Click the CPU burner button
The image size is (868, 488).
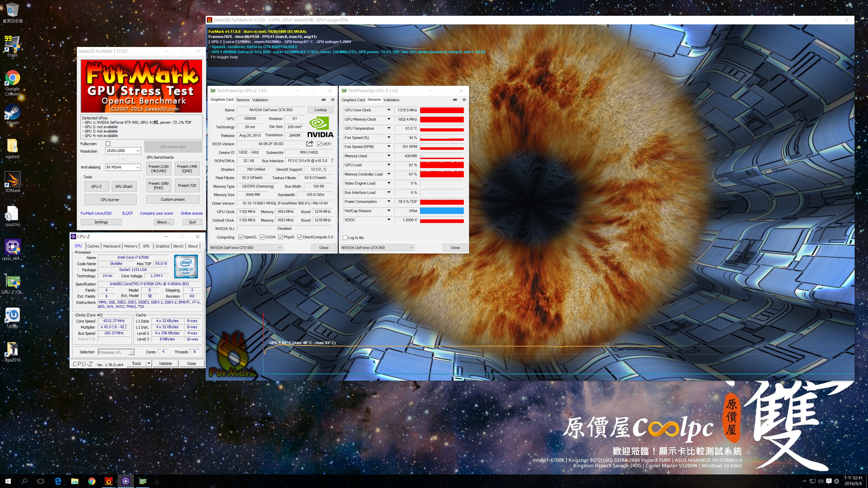point(110,200)
